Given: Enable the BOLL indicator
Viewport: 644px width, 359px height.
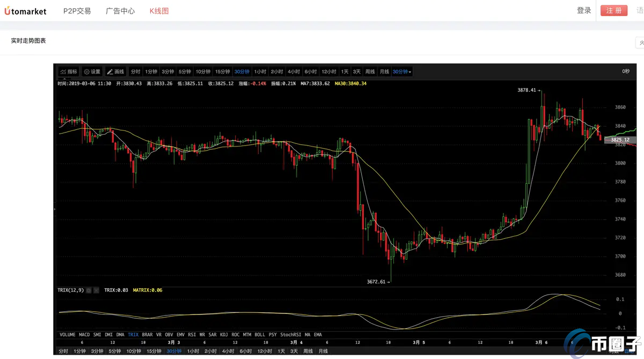Looking at the screenshot, I should [260, 335].
